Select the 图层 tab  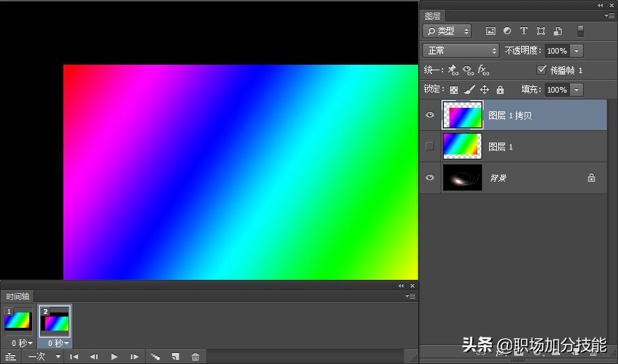click(433, 16)
